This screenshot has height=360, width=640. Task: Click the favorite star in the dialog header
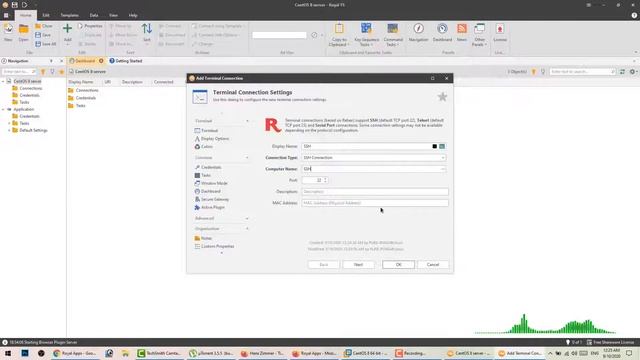click(442, 97)
